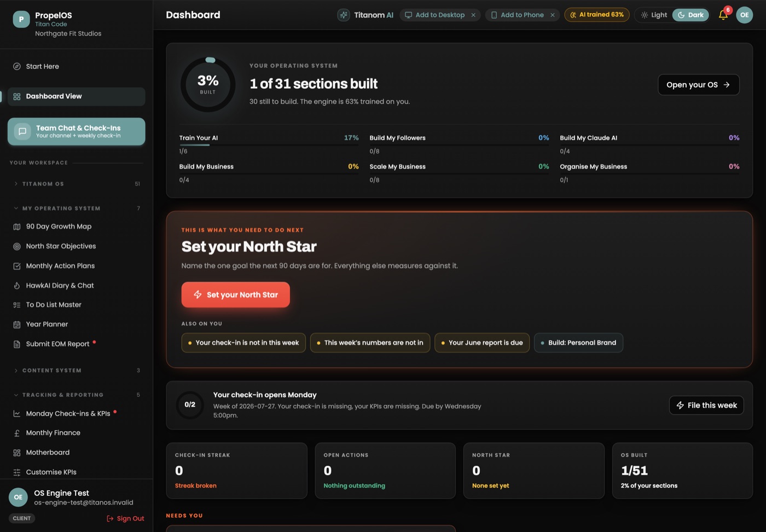Click the Train Your AI progress bar
Image resolution: width=766 pixels, height=532 pixels.
[269, 145]
